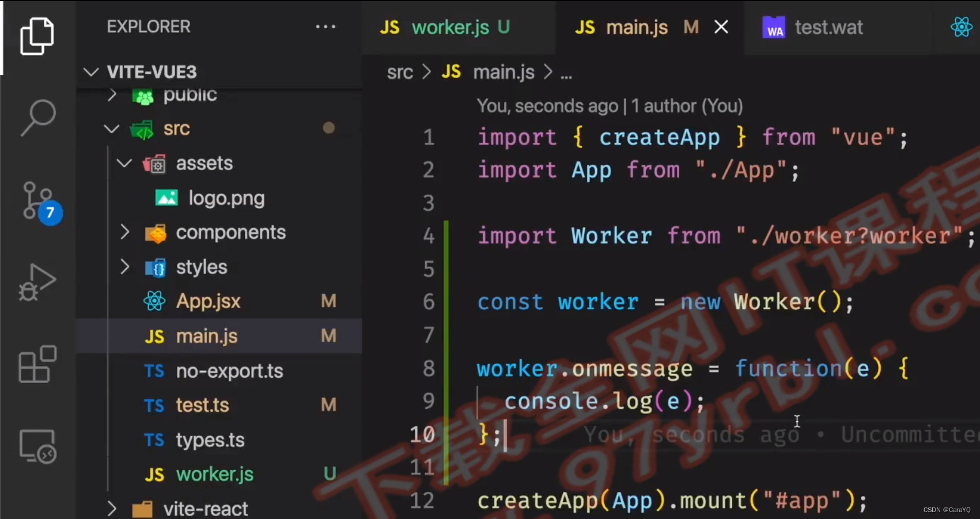Click the JS icon of worker.js in tree

pyautogui.click(x=154, y=475)
